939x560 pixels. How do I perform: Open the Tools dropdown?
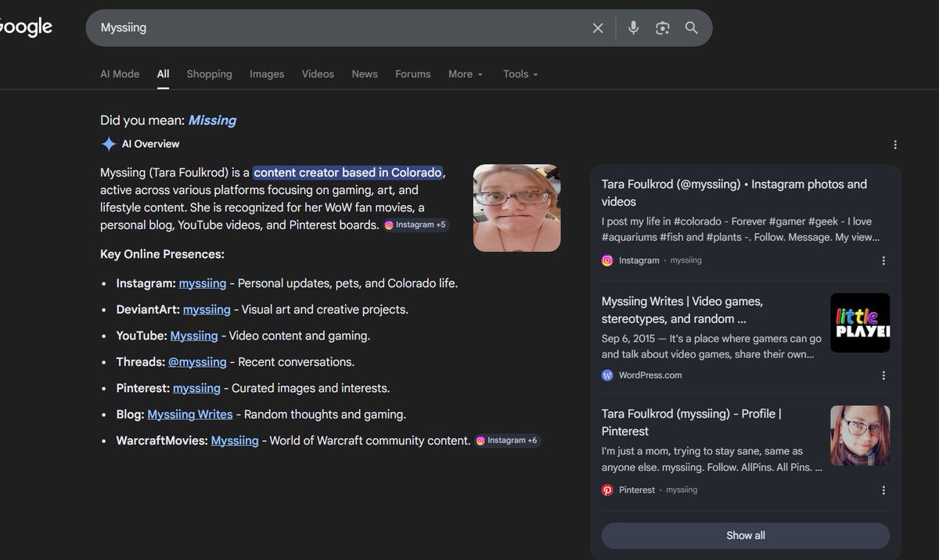click(x=520, y=74)
